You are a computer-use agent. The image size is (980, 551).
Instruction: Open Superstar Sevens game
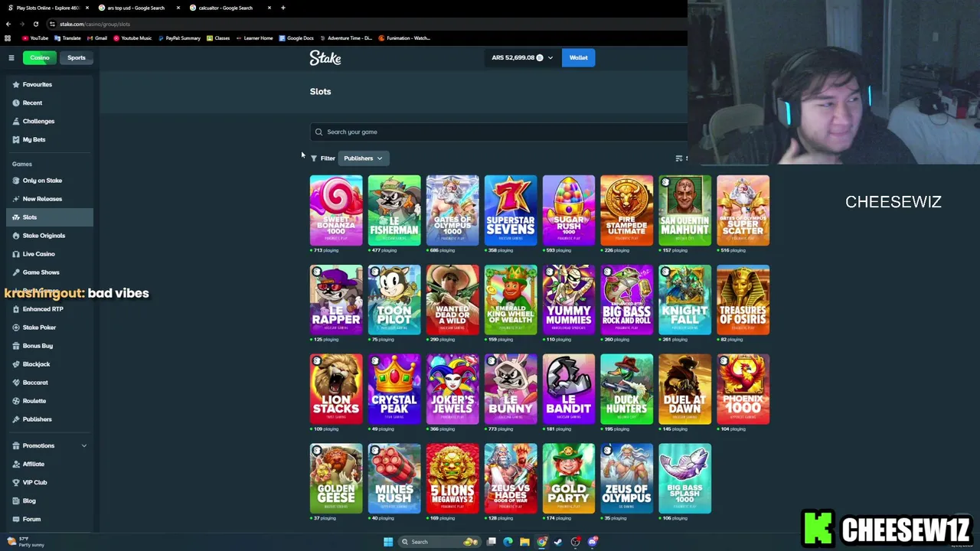pos(511,210)
